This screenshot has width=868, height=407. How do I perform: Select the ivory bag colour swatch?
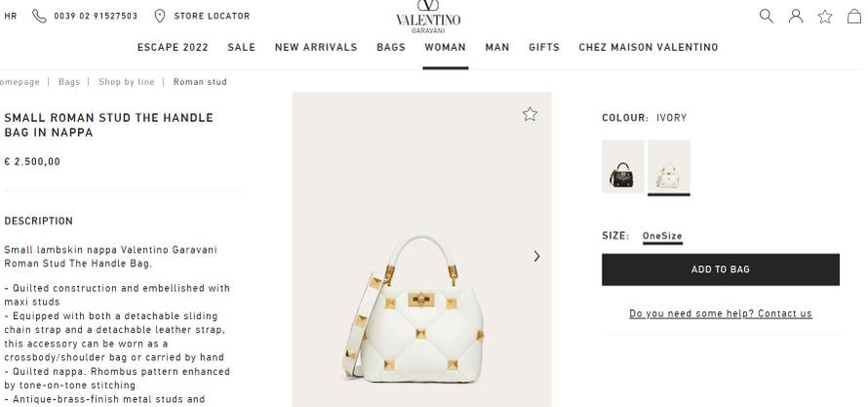(x=669, y=166)
